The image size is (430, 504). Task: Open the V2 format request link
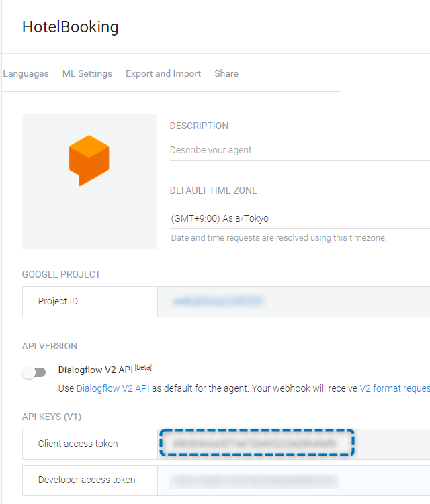coord(394,388)
